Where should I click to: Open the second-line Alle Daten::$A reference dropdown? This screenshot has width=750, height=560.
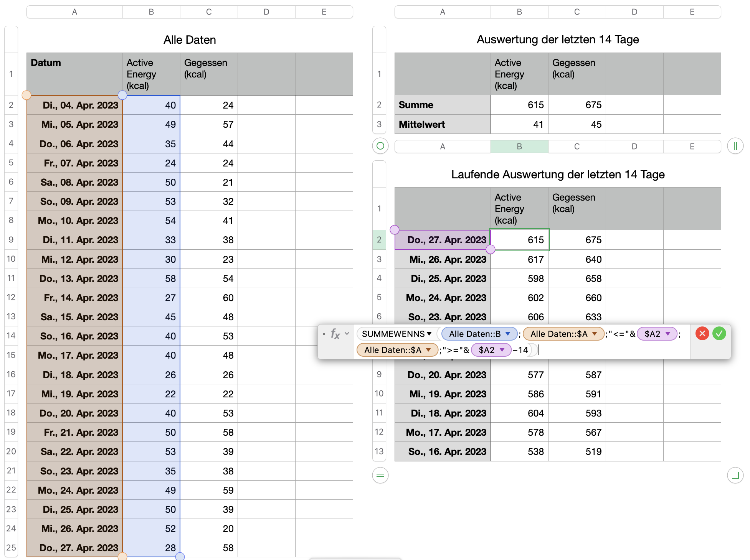(428, 350)
